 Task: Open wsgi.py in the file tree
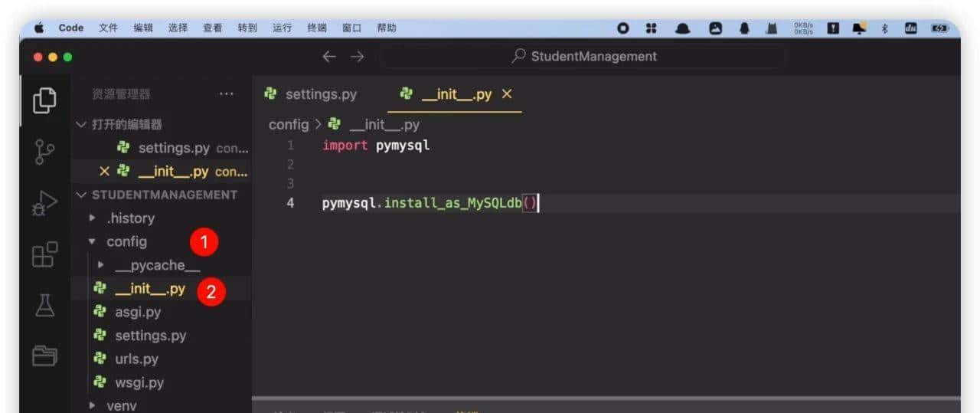162,382
